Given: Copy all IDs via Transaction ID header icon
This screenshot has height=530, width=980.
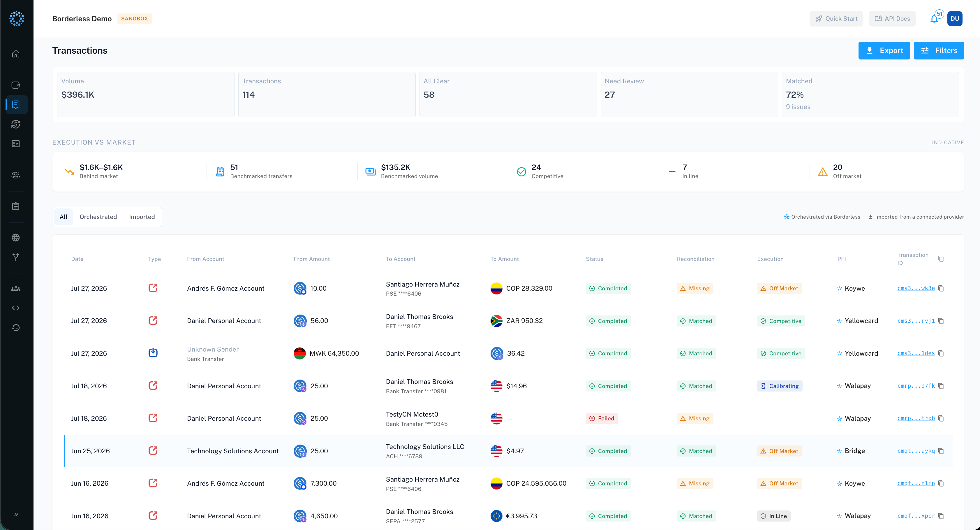Looking at the screenshot, I should click(x=940, y=259).
